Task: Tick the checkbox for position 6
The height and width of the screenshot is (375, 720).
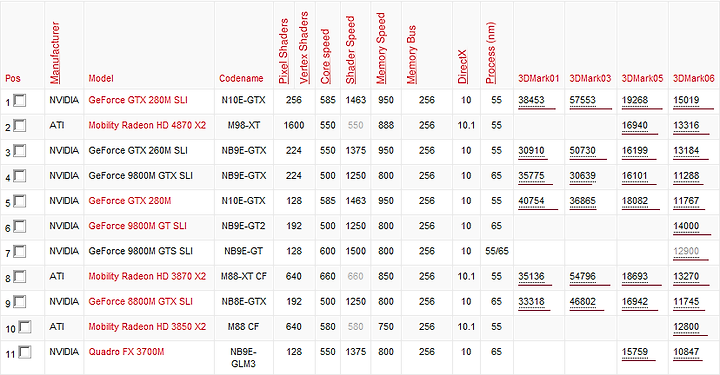Action: [20, 226]
